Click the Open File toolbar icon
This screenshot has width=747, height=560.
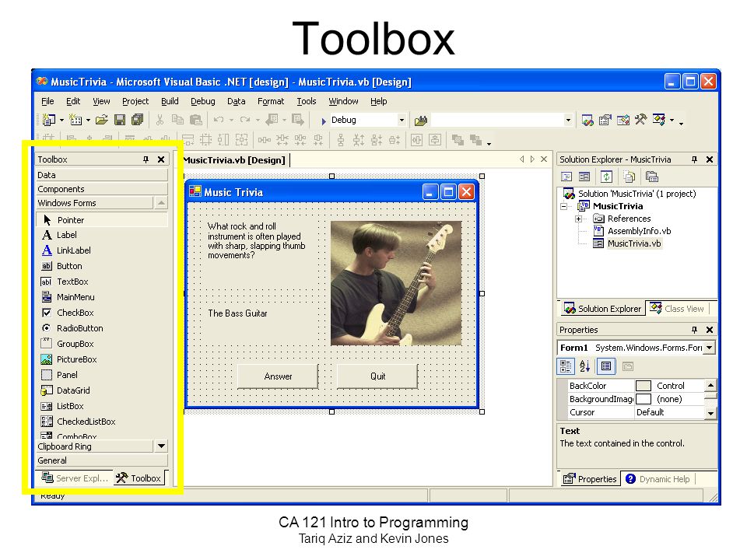click(101, 120)
